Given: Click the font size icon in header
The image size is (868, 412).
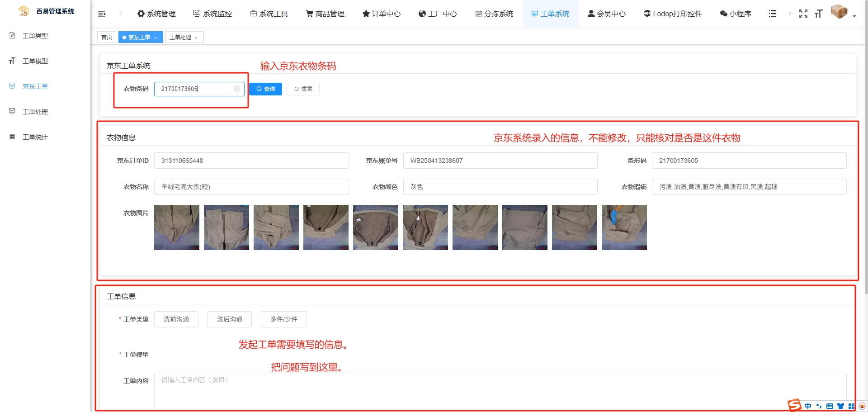Looking at the screenshot, I should point(818,14).
